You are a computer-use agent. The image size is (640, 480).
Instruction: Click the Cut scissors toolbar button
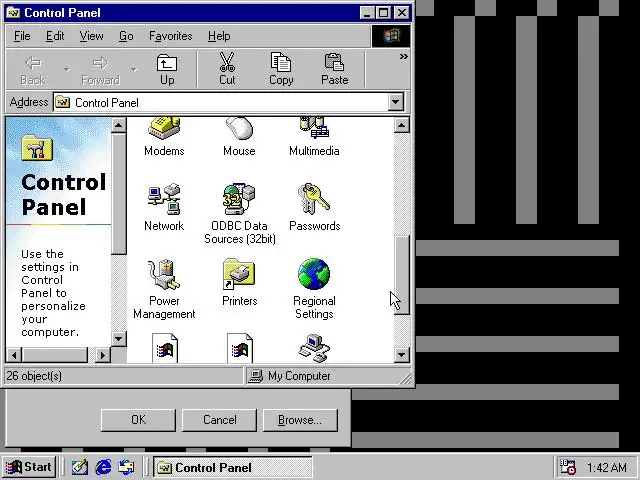pos(227,69)
